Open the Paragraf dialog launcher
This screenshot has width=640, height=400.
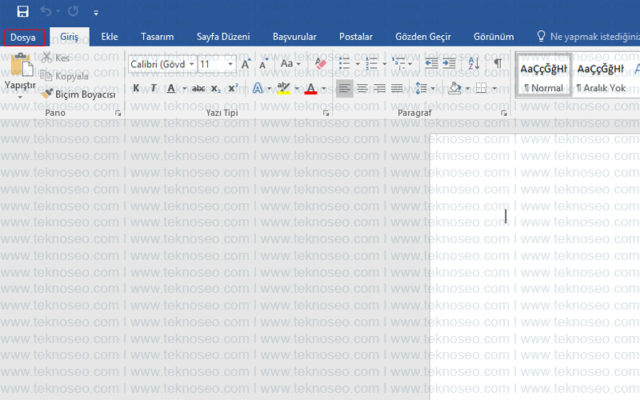click(x=504, y=113)
